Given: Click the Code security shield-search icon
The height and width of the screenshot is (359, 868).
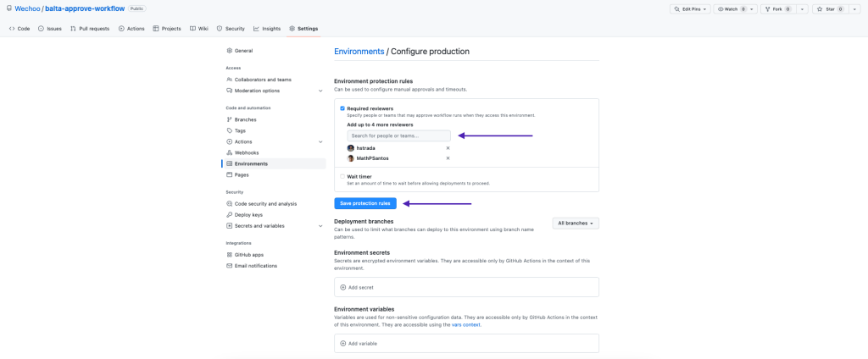Looking at the screenshot, I should [x=230, y=203].
